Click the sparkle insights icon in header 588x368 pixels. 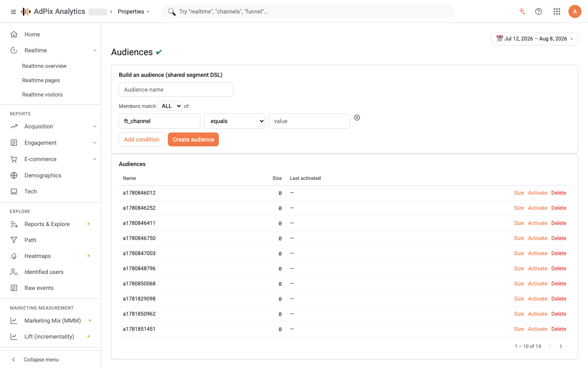522,11
